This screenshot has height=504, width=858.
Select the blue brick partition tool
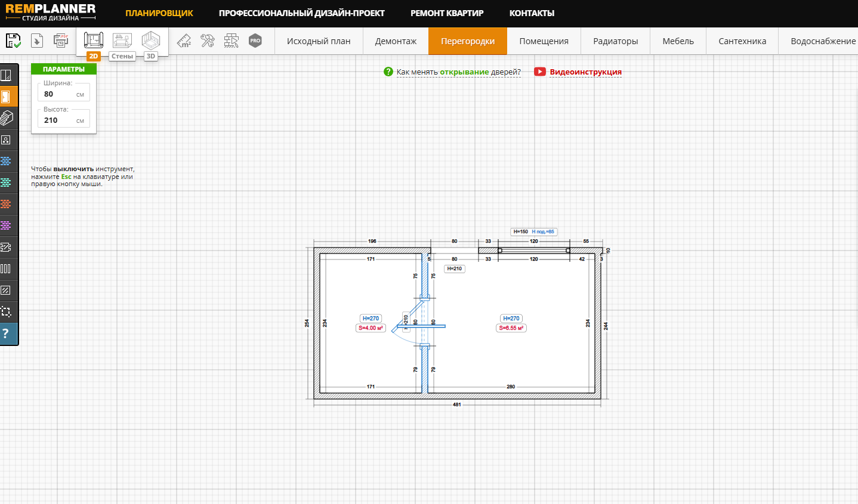click(6, 161)
